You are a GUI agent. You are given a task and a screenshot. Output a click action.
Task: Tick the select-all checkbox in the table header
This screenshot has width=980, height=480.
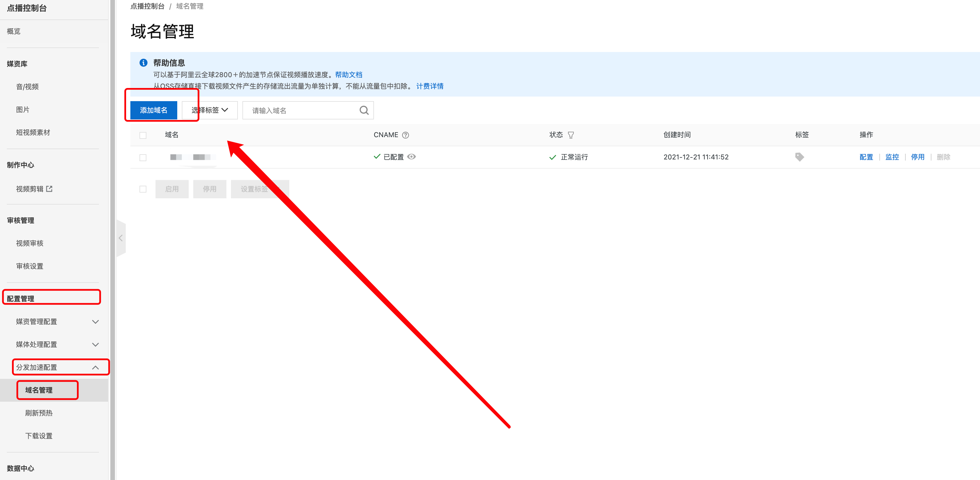click(x=143, y=135)
